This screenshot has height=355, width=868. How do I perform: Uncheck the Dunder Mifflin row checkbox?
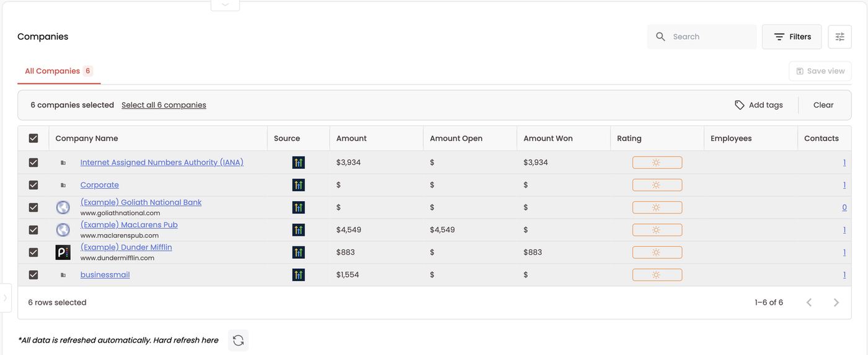pos(33,252)
